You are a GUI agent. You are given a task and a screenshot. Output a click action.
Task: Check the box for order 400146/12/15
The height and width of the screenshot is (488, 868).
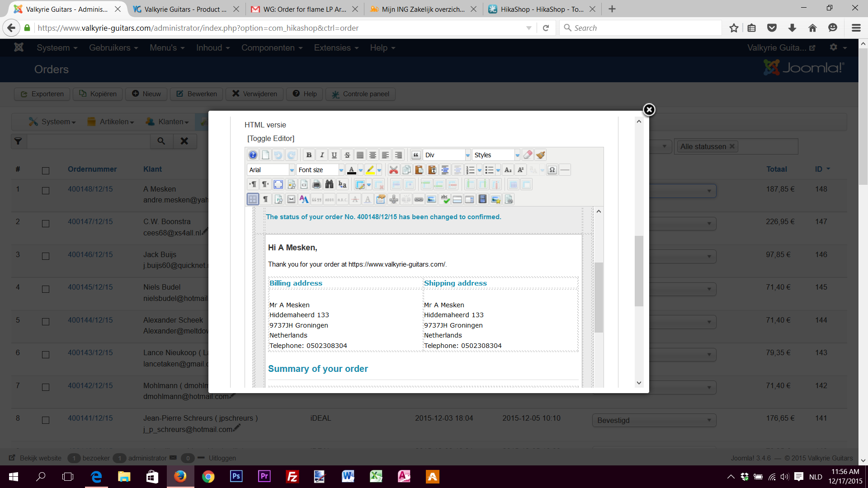[x=46, y=256]
